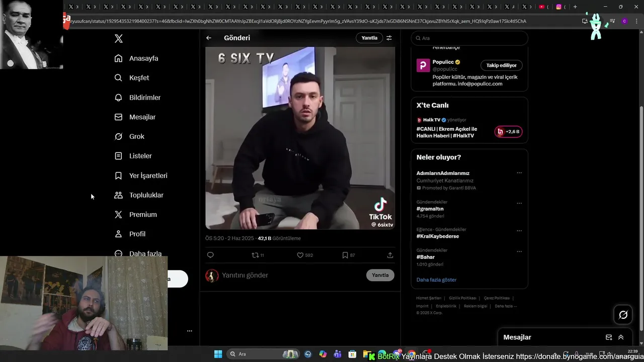Open more options for AdımlarınAdımlarımız trend
The width and height of the screenshot is (644, 362).
point(519,173)
